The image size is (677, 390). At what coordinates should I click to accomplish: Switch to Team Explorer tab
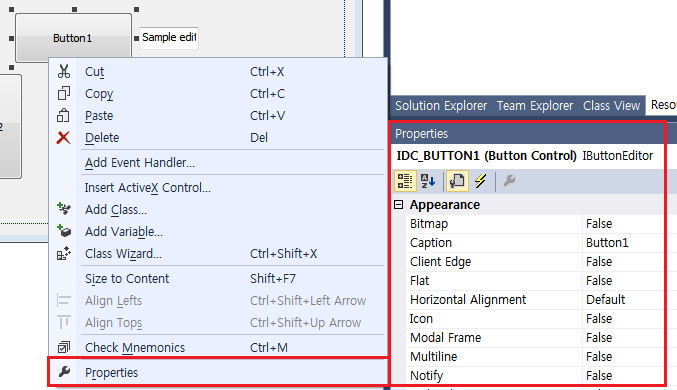point(535,105)
